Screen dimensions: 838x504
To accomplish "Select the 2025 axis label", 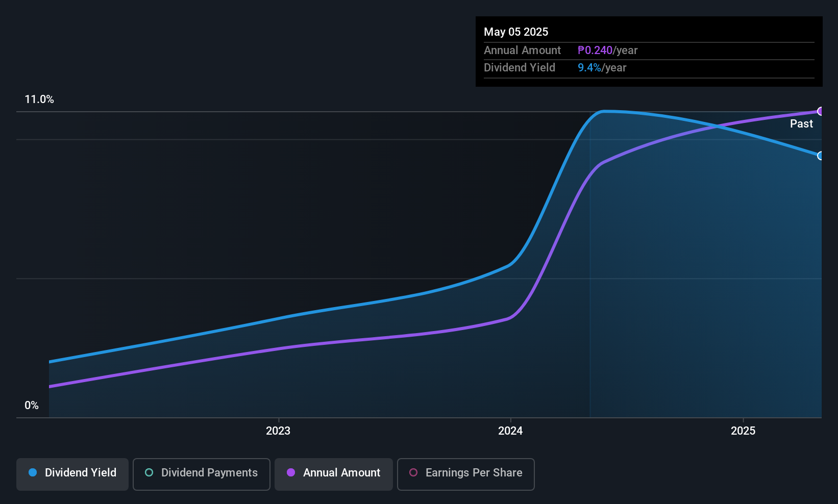I will [x=744, y=431].
